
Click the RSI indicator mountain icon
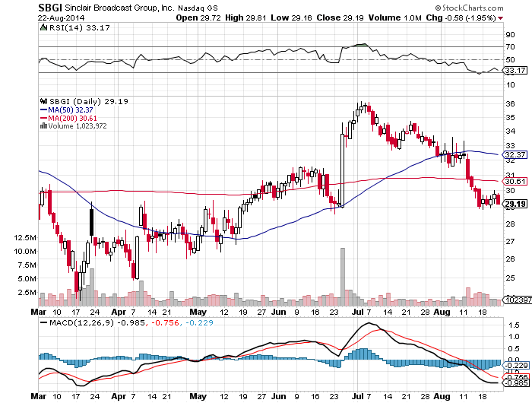[43, 27]
